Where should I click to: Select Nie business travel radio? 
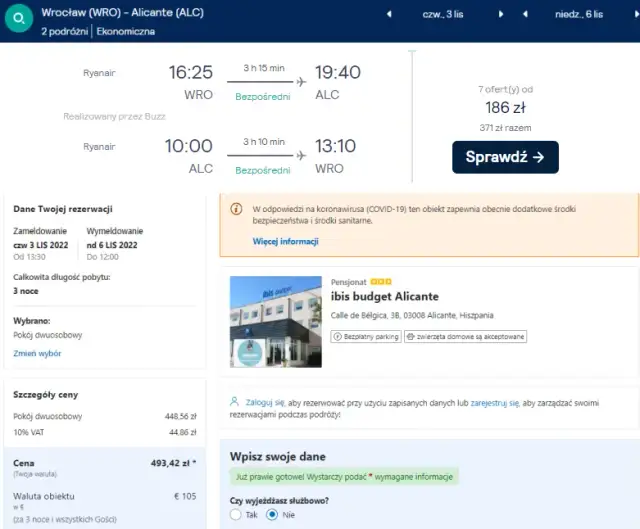coord(272,515)
